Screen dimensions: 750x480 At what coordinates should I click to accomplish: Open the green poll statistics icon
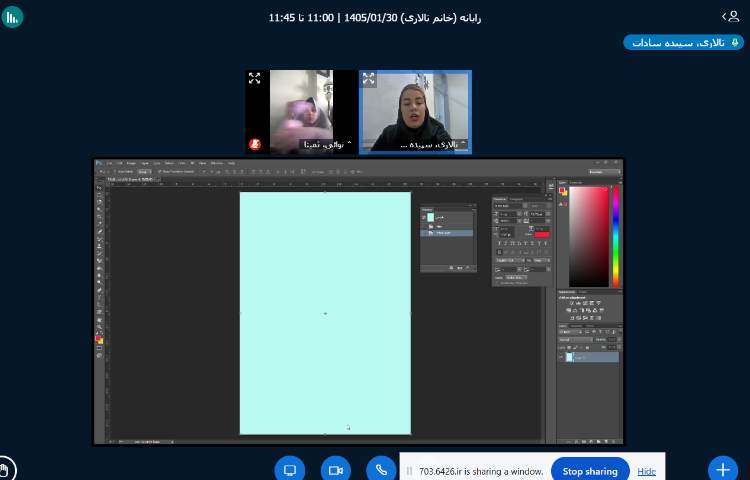click(x=12, y=17)
